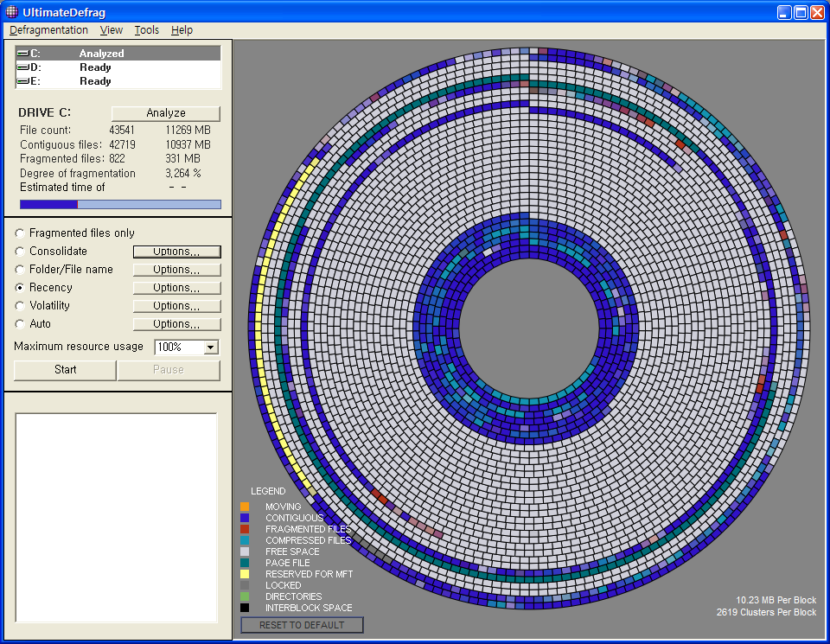830x644 pixels.
Task: Click the CONTIGUOUS blue legend swatch
Action: coord(245,518)
